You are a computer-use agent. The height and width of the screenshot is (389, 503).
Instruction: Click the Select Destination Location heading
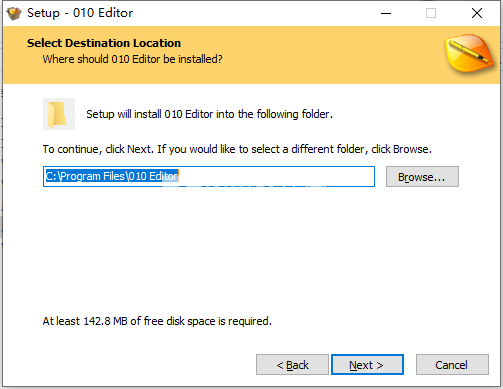pyautogui.click(x=104, y=43)
